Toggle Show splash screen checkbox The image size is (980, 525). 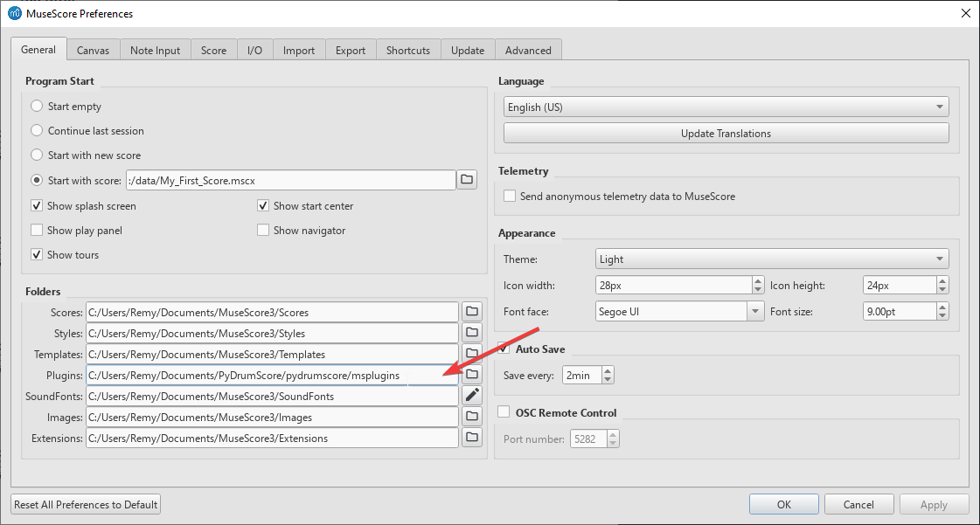coord(37,205)
